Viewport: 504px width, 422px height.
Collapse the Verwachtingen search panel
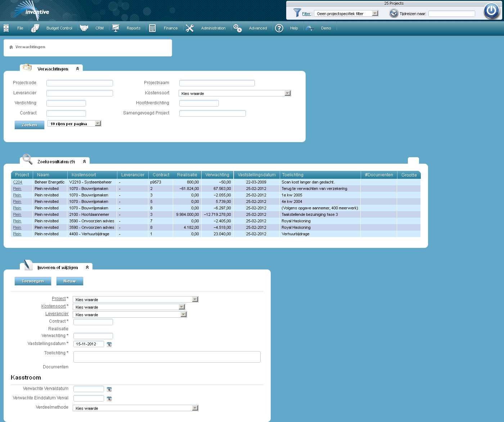pyautogui.click(x=77, y=69)
